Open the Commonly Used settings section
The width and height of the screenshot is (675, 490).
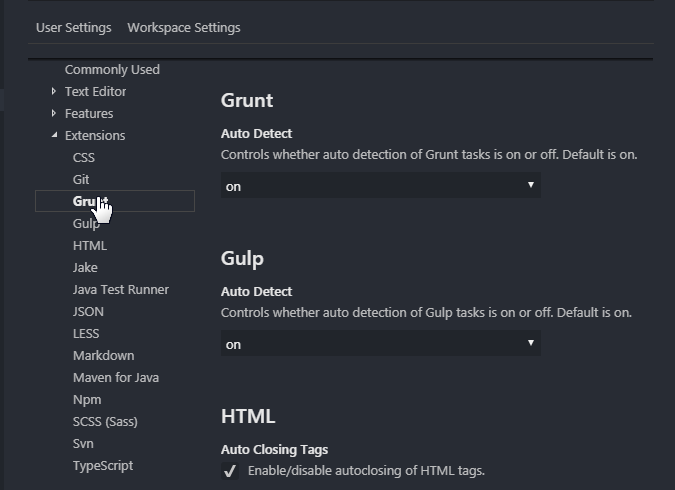point(112,69)
